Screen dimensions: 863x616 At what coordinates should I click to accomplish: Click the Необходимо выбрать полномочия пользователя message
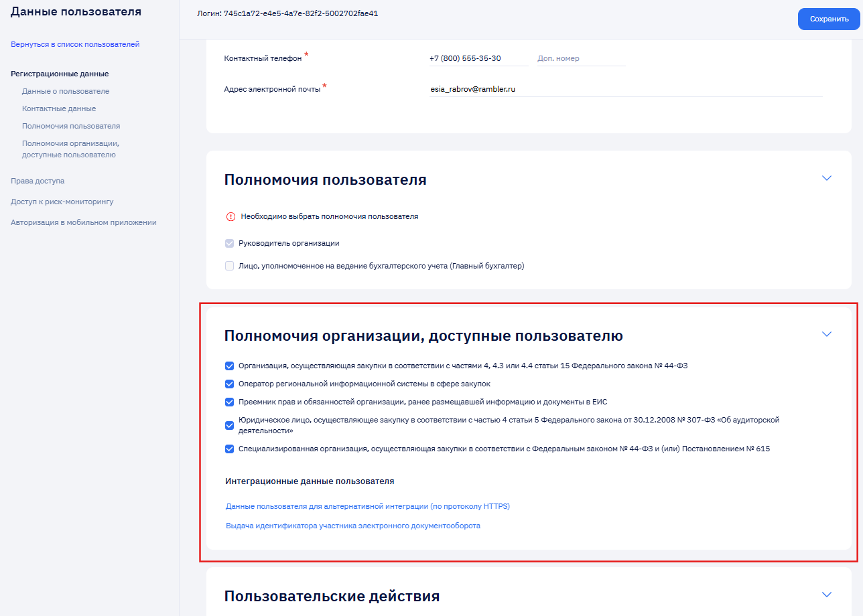[x=330, y=217]
